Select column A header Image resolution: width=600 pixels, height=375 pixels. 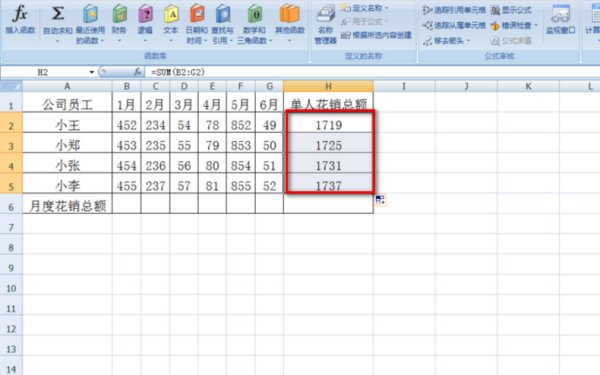(x=67, y=86)
